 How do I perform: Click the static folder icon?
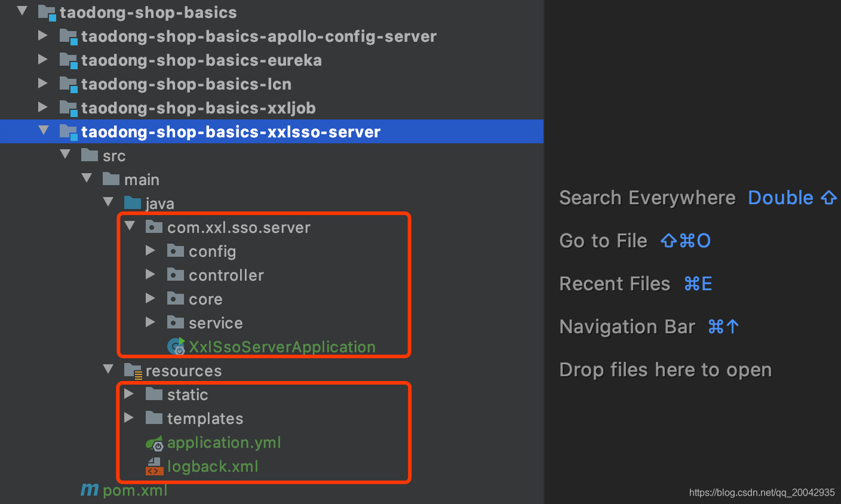(x=154, y=394)
